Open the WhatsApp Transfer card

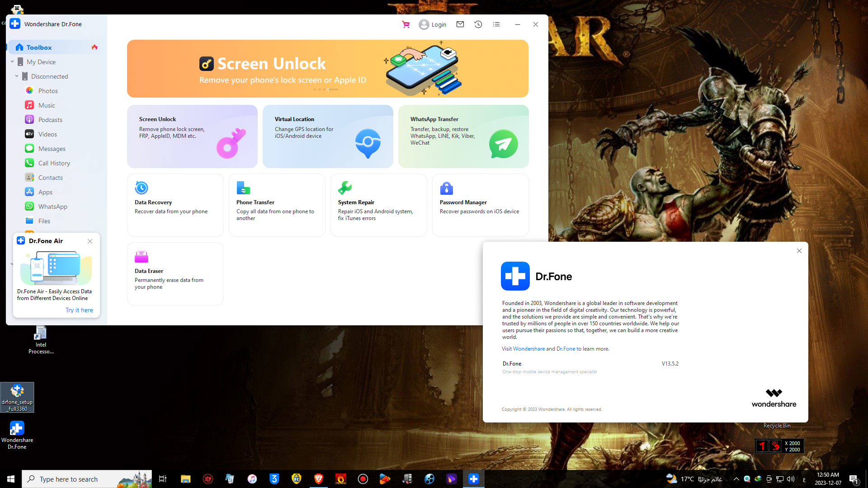pos(463,136)
